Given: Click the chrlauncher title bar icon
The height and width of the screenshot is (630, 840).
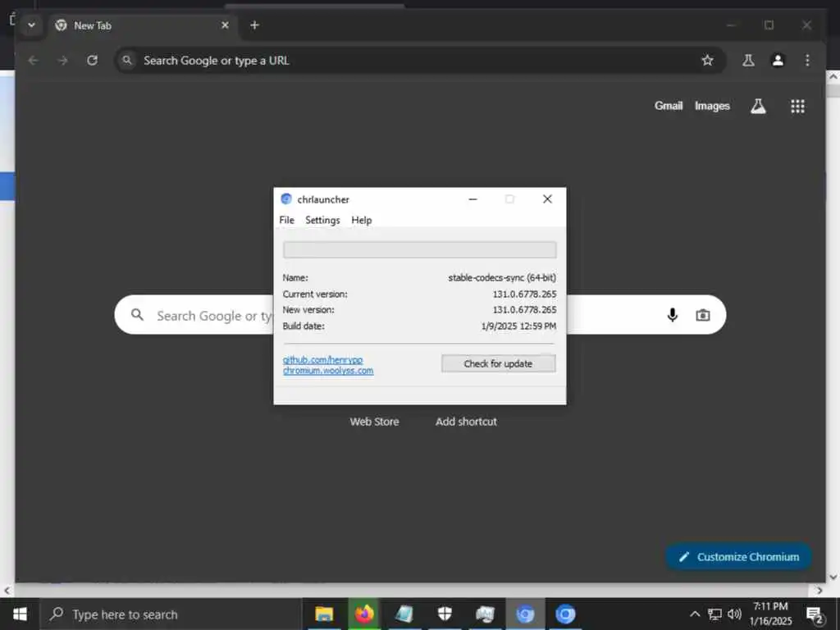Looking at the screenshot, I should click(x=286, y=199).
